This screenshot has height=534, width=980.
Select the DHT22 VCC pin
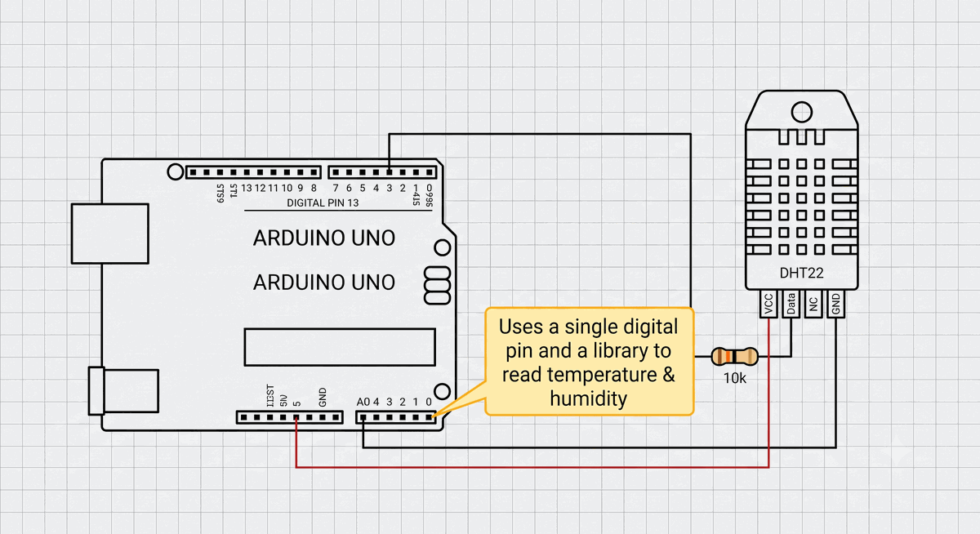(x=769, y=304)
